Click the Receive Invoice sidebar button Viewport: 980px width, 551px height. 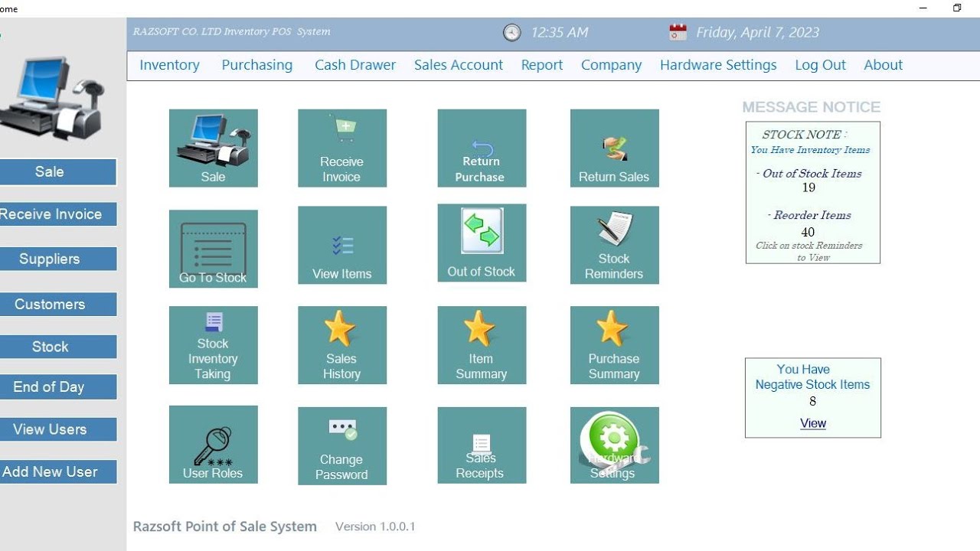click(x=57, y=214)
